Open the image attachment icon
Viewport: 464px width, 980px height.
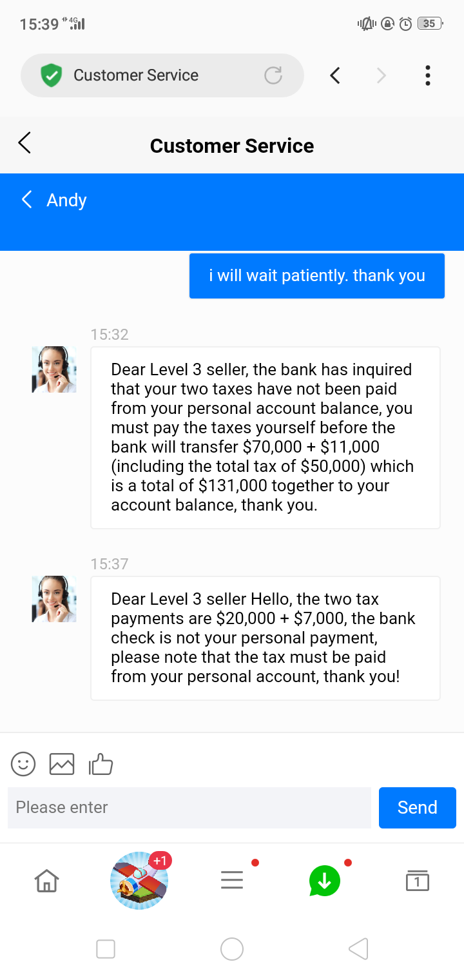tap(62, 764)
